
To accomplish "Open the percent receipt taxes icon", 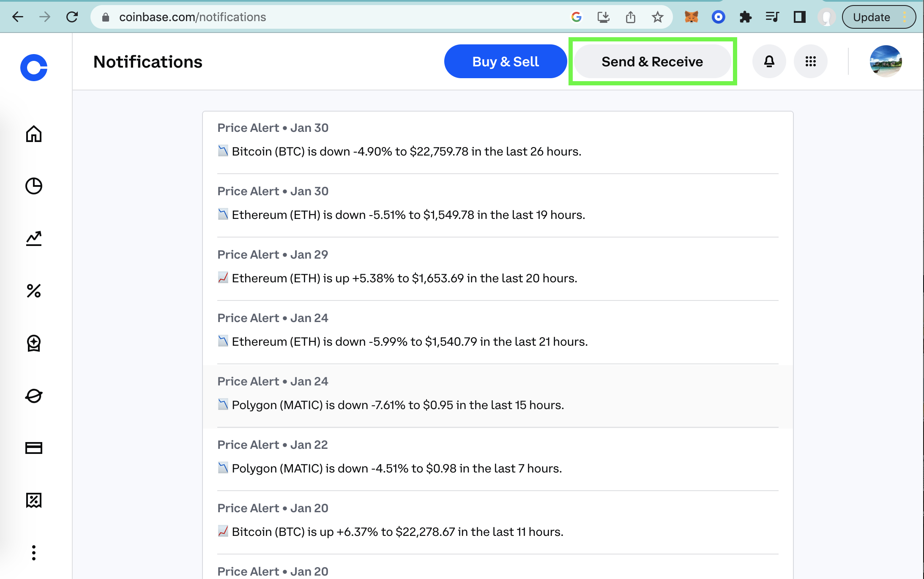I will [34, 500].
